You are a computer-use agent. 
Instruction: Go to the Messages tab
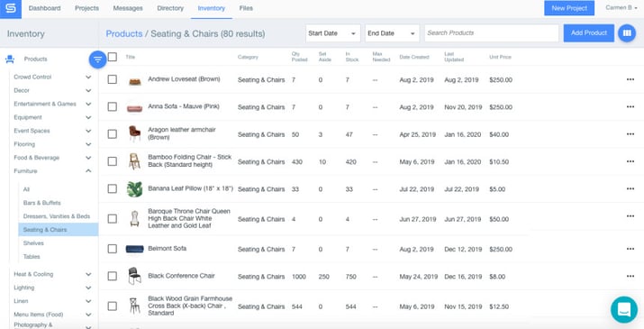click(128, 8)
